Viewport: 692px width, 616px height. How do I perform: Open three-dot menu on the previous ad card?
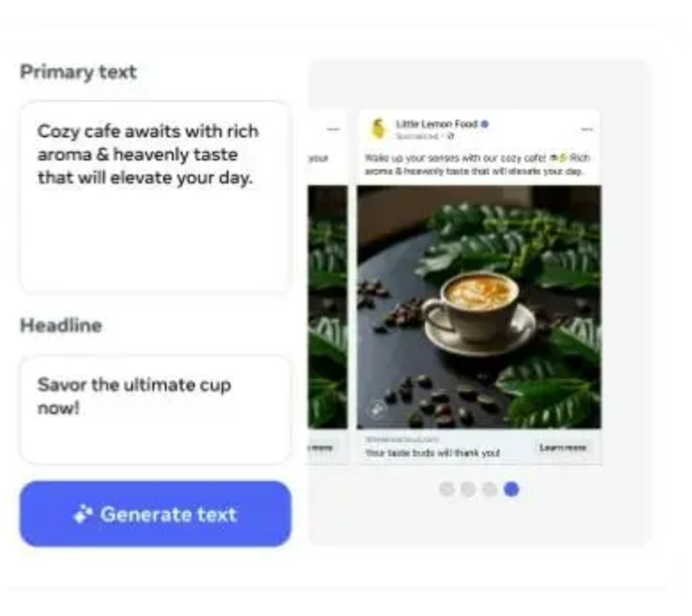334,129
